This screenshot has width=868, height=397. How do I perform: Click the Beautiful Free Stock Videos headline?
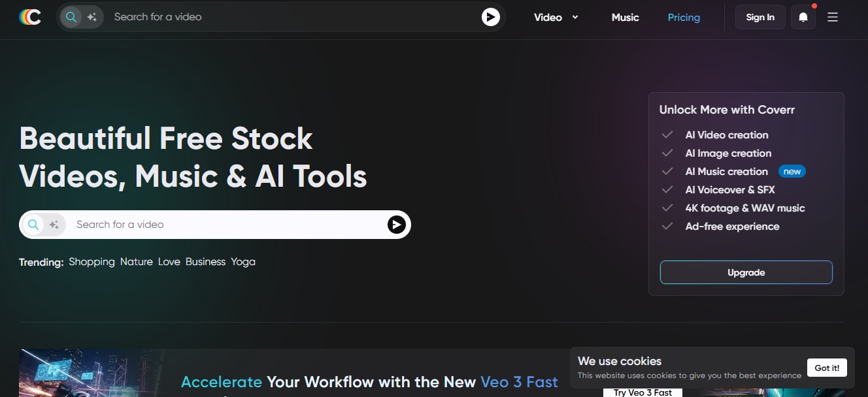(x=193, y=157)
